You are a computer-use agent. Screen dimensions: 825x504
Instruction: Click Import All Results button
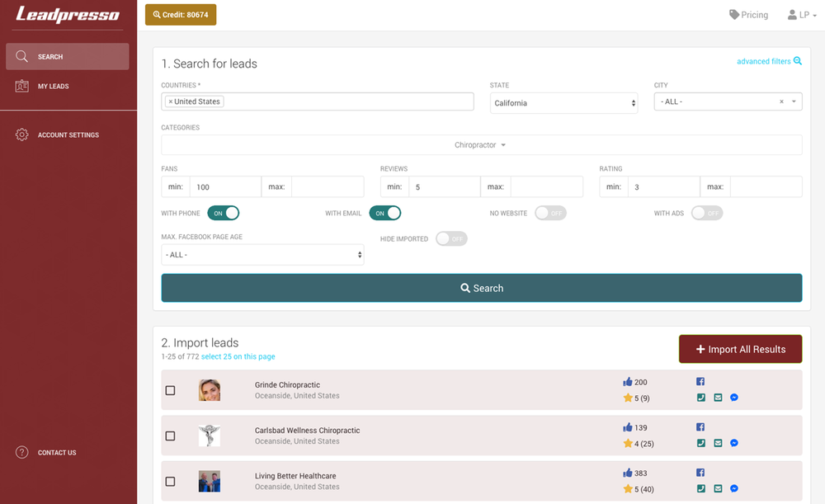click(x=740, y=349)
